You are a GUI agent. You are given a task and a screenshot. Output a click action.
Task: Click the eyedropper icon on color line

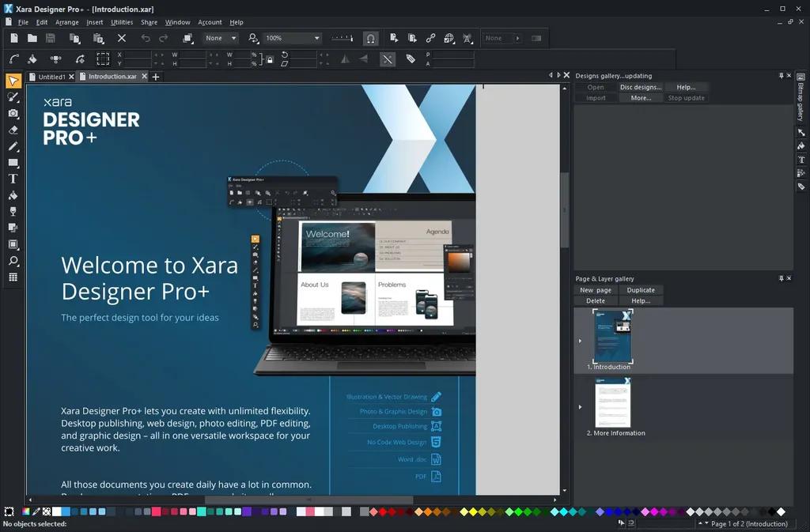click(36, 511)
